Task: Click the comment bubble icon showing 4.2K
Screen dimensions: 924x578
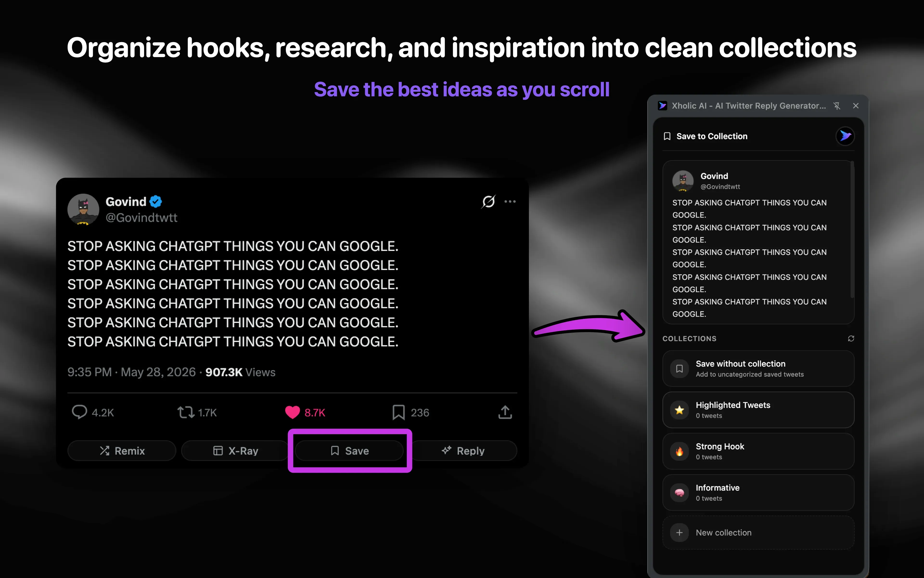Action: coord(79,412)
